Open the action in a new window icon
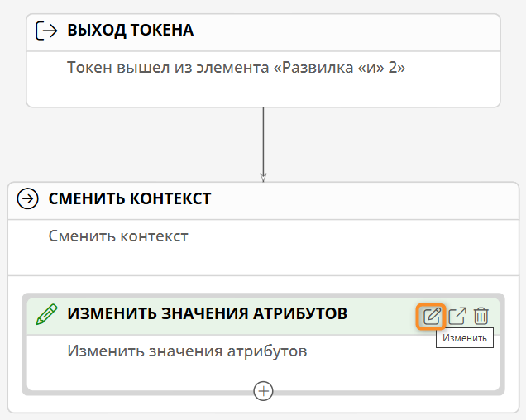The height and width of the screenshot is (420, 526). (x=457, y=316)
